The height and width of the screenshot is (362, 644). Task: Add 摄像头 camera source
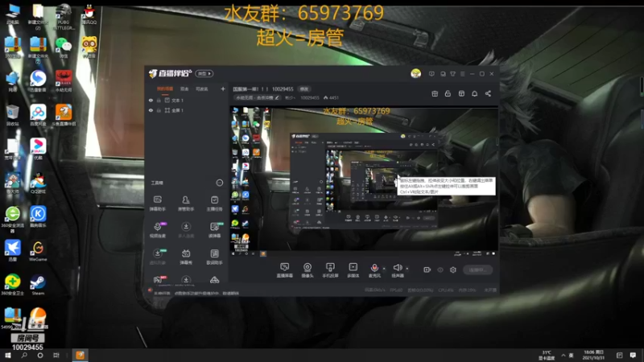308,270
